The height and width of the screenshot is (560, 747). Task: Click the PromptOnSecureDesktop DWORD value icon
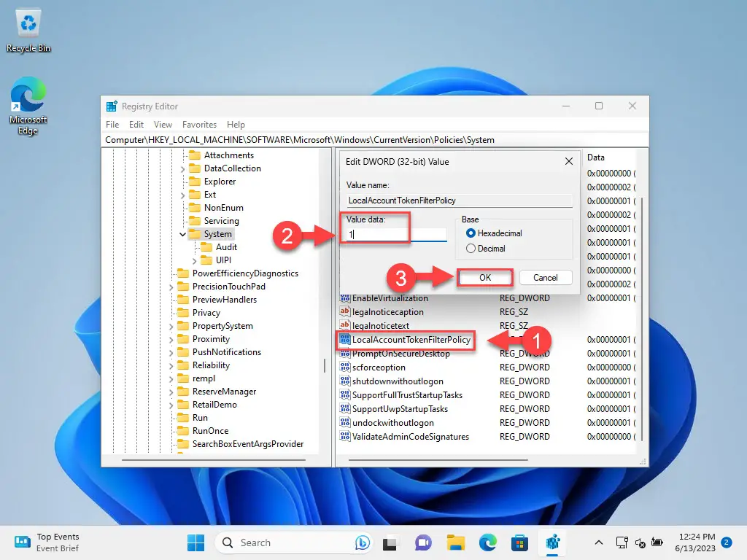(x=345, y=354)
